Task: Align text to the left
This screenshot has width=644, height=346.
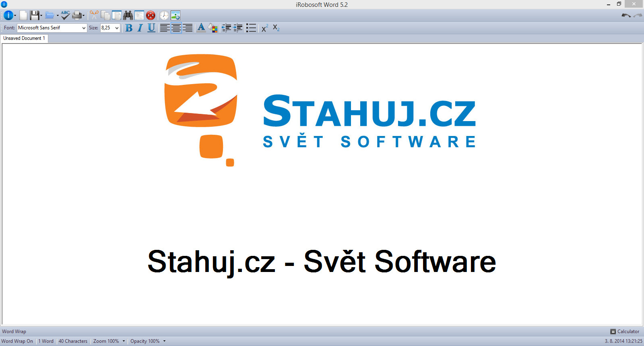Action: (165, 28)
